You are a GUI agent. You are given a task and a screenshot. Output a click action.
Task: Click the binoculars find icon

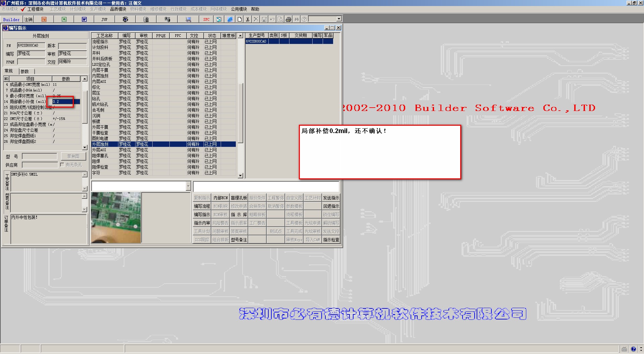(297, 19)
